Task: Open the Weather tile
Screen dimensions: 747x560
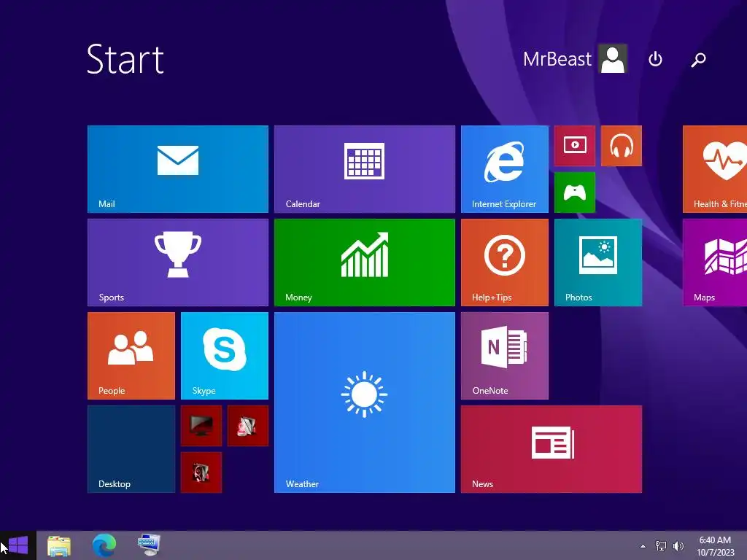Action: tap(365, 402)
